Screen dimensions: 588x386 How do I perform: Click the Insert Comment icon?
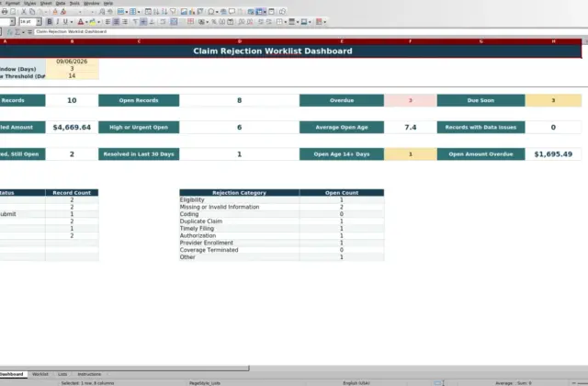(x=232, y=12)
